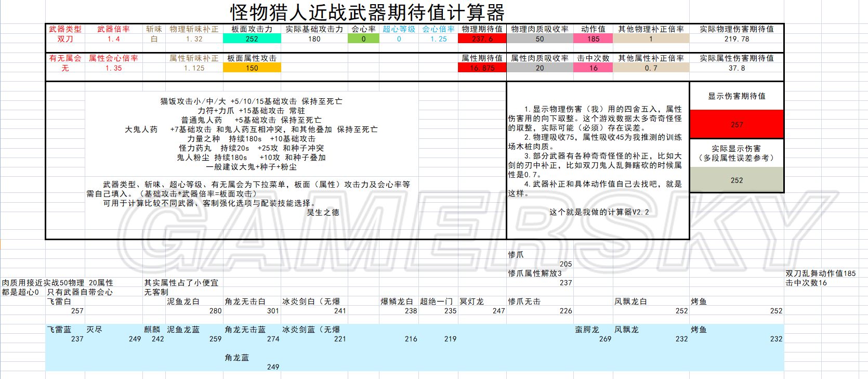
Task: Select the signature 昊生之德
Action: (323, 212)
